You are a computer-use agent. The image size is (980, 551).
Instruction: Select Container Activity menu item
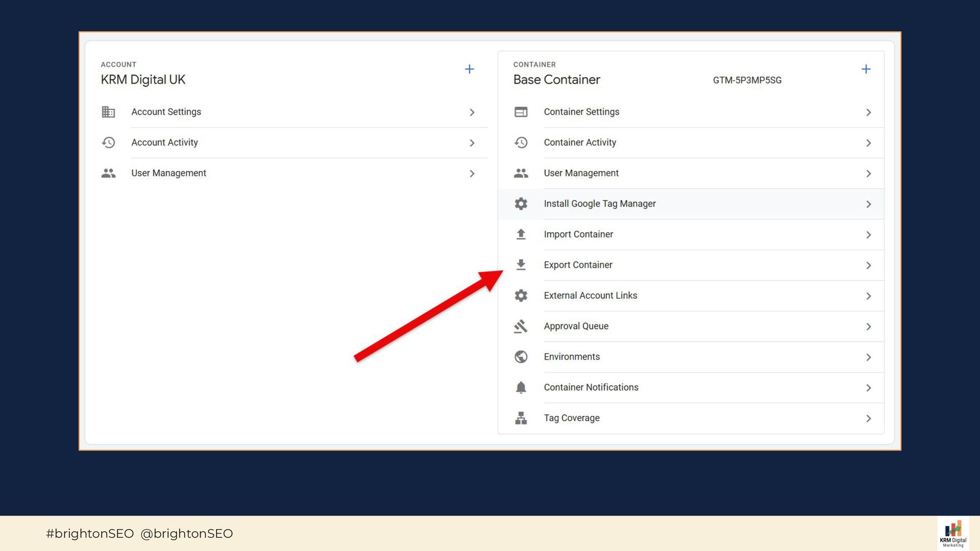[579, 142]
